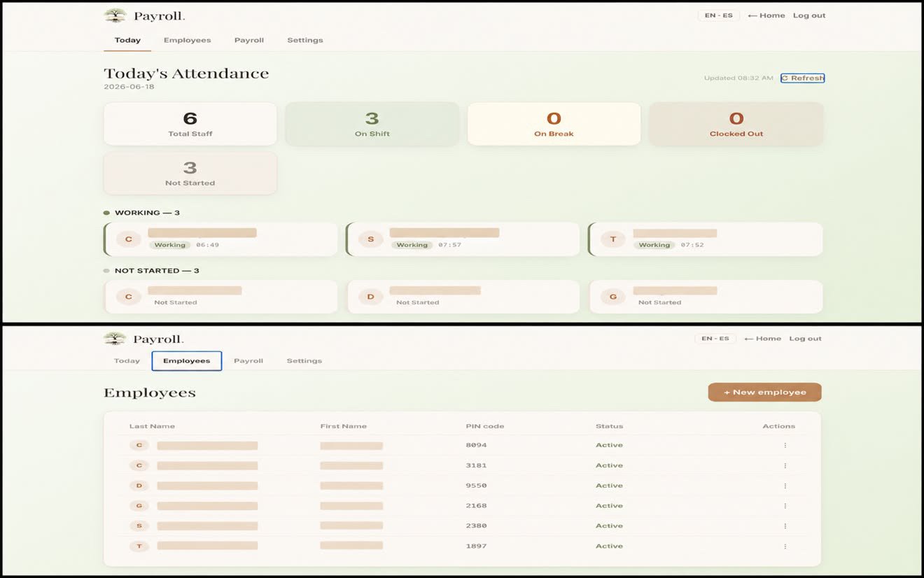This screenshot has width=924, height=578.
Task: Log out from Today's Attendance page
Action: [x=809, y=15]
